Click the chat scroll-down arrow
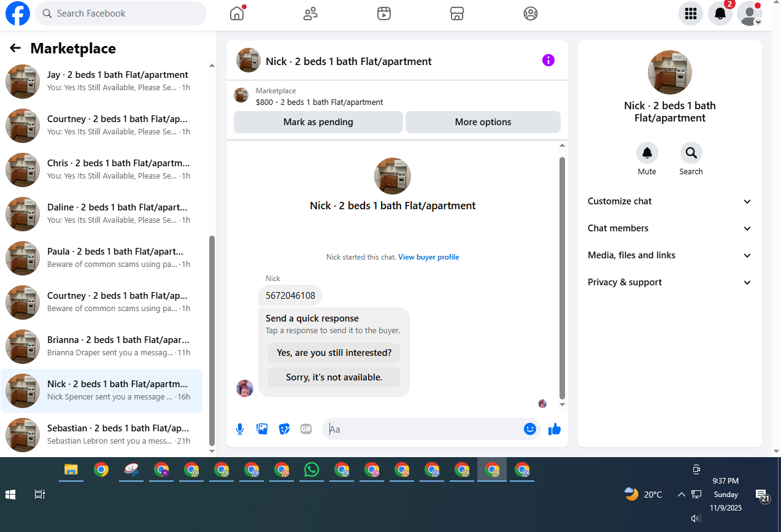The height and width of the screenshot is (532, 781). 563,405
